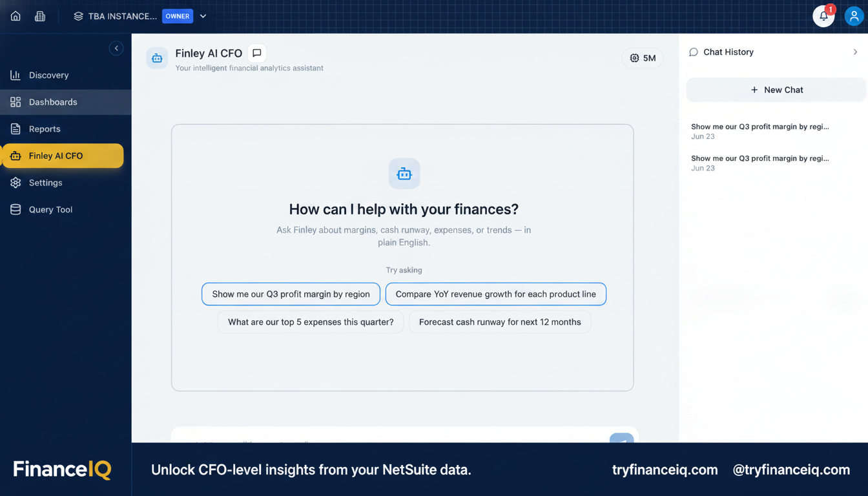Image resolution: width=868 pixels, height=496 pixels.
Task: Expand the TBA INSTANCE dropdown chevron
Action: tap(203, 16)
